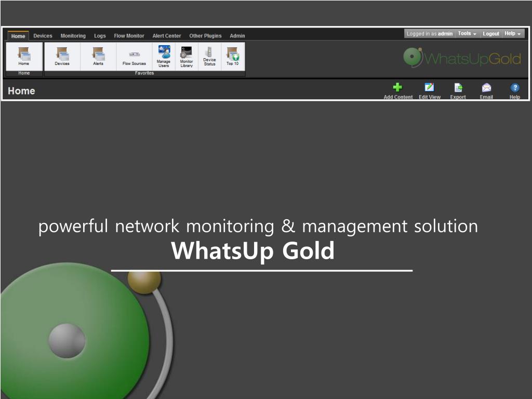Switch to the Logs tab
Screen dimensions: 532x399
point(100,36)
